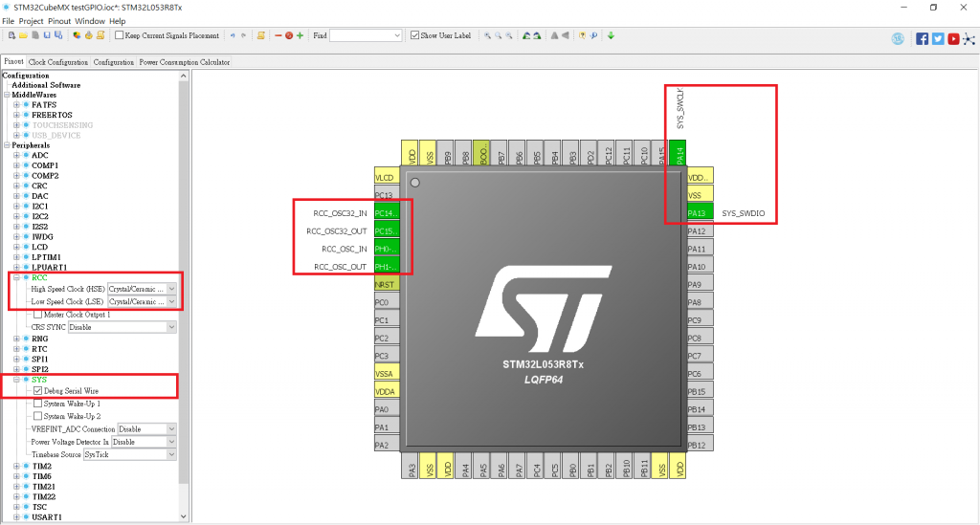The height and width of the screenshot is (525, 980).
Task: Toggle the Debug Serial Wire checkbox
Action: coord(38,391)
